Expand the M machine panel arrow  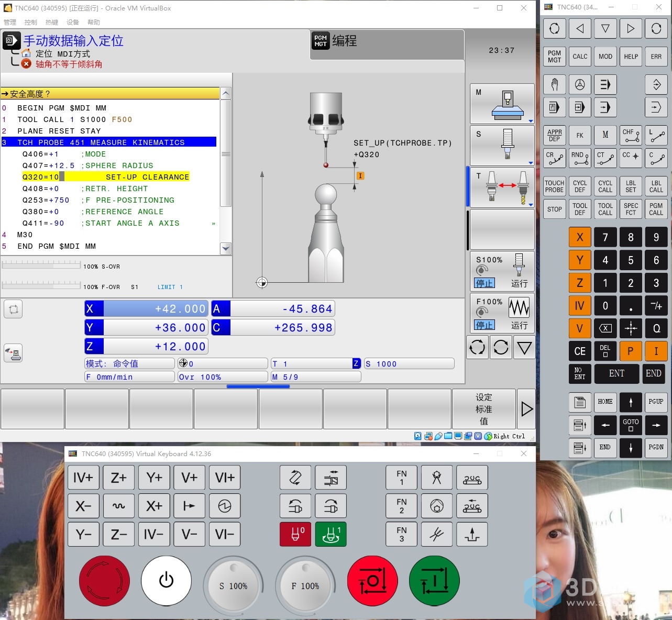point(531,121)
